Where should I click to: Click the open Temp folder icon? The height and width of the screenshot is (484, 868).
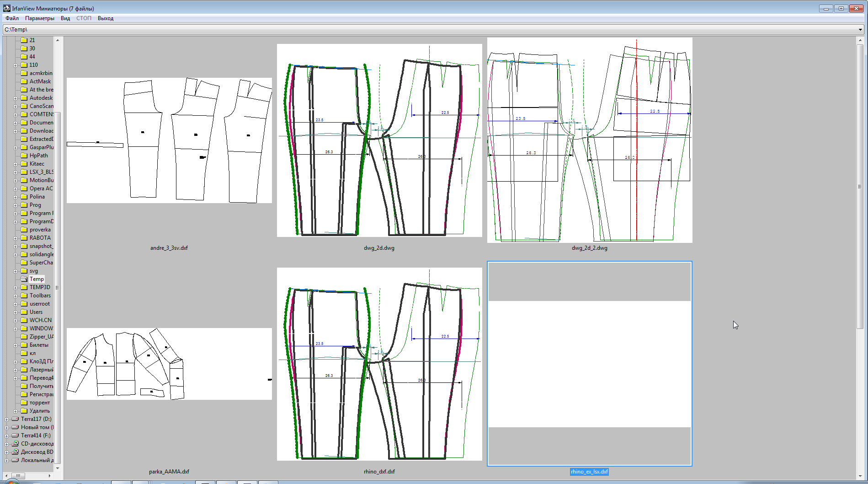[x=24, y=279]
